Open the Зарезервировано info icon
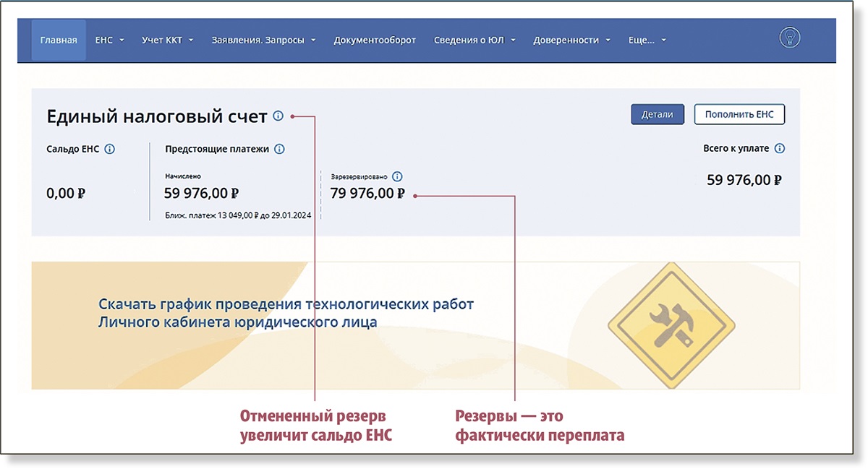Viewport: 868px width, 469px height. coord(397,176)
